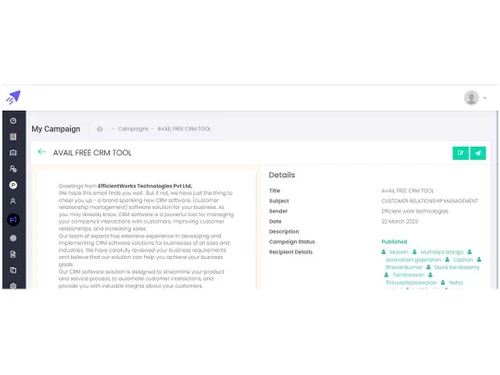Click the Recipient Details label

(x=291, y=252)
